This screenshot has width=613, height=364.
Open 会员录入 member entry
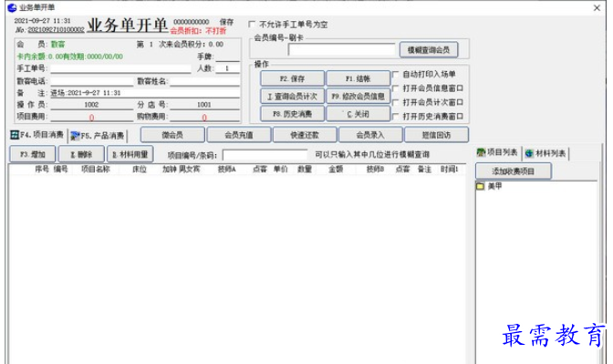[x=370, y=135]
